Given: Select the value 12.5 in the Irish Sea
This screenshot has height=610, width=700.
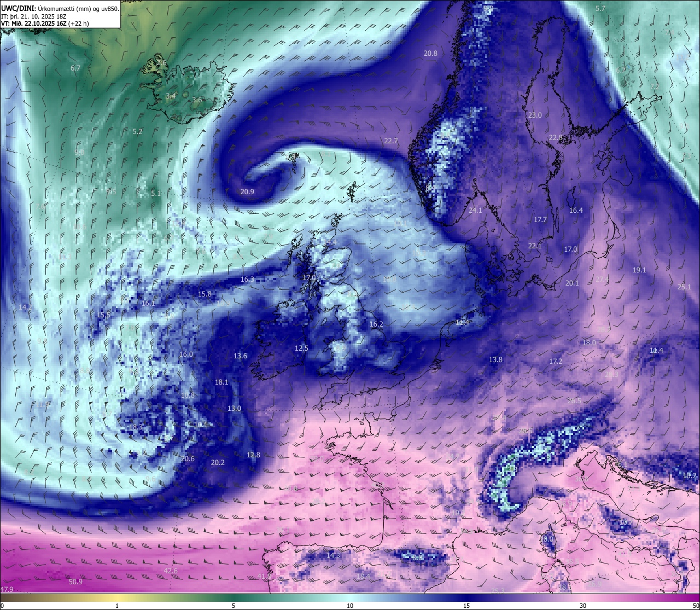Looking at the screenshot, I should [x=301, y=348].
